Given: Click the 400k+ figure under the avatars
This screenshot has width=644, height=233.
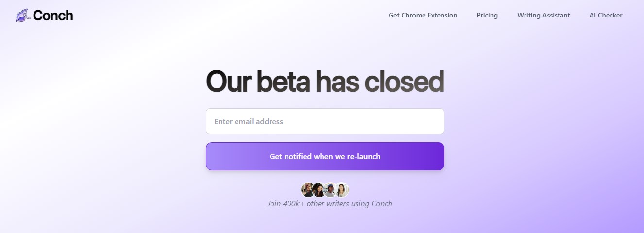Looking at the screenshot, I should [x=294, y=204].
